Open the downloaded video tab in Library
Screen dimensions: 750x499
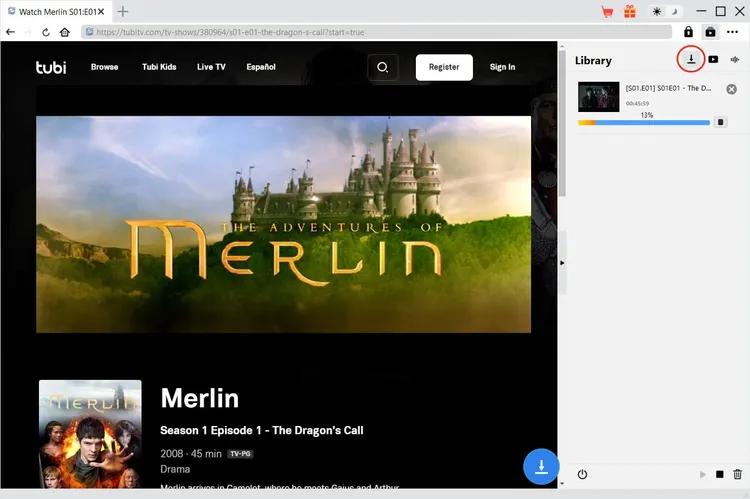tap(713, 60)
